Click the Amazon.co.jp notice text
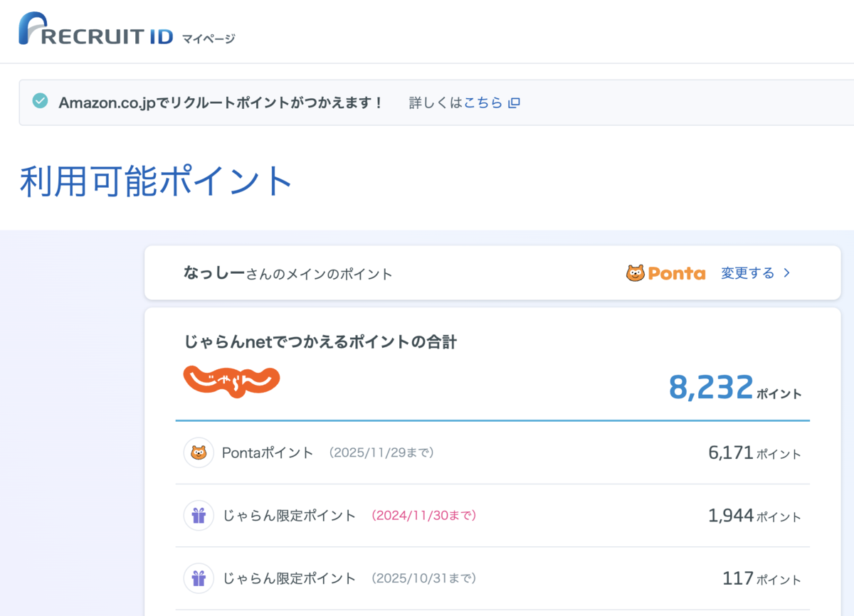The image size is (854, 616). 221,102
